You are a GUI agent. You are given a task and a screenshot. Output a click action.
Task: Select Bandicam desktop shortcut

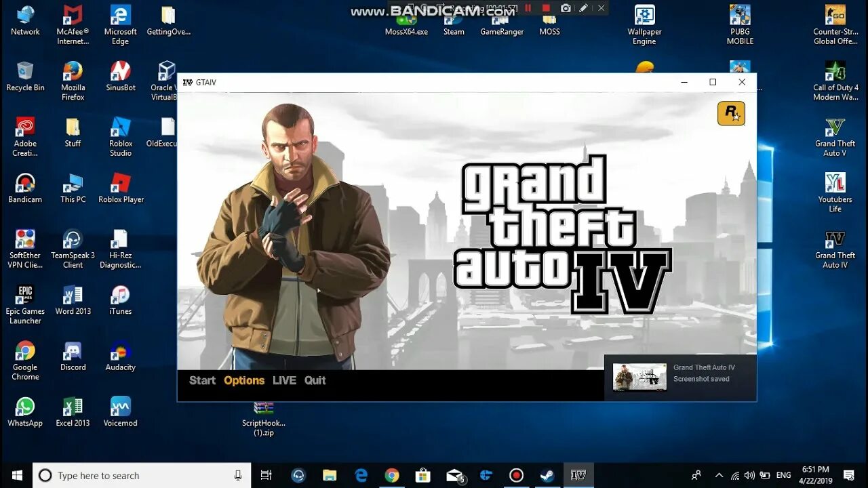[x=25, y=188]
